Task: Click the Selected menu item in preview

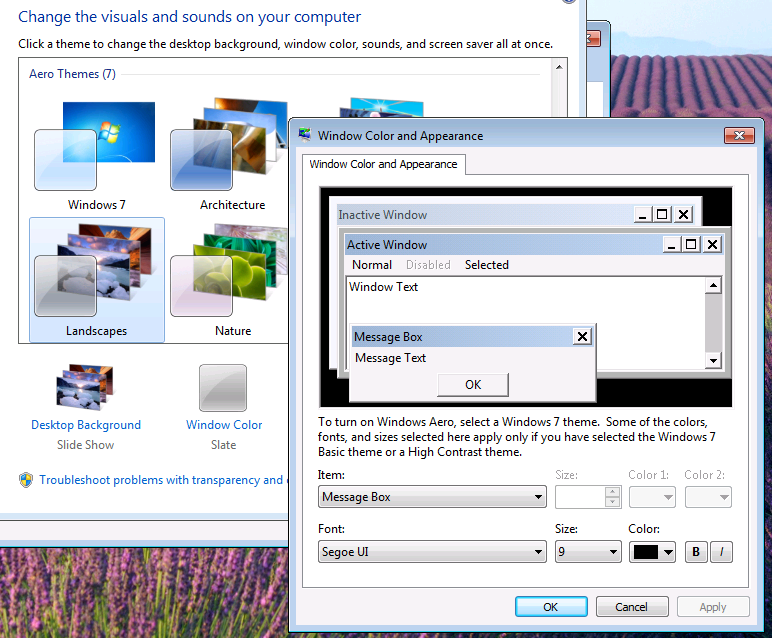Action: click(486, 265)
